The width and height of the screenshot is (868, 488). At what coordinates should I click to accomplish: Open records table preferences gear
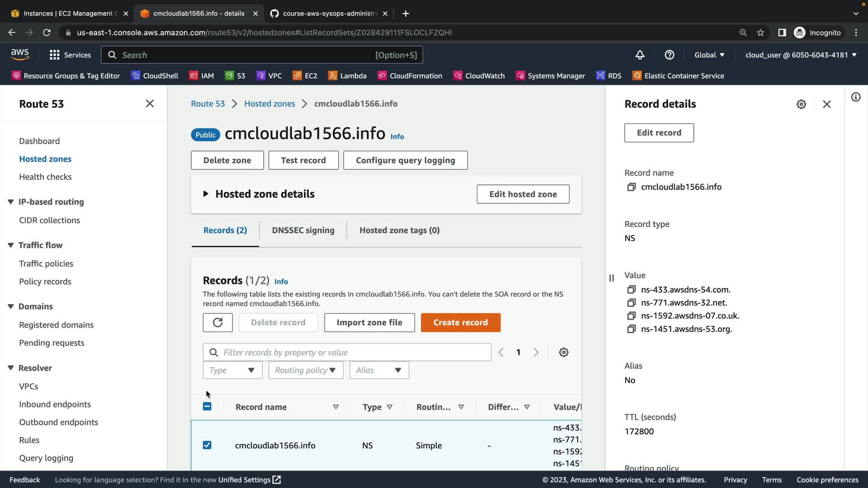(x=563, y=352)
